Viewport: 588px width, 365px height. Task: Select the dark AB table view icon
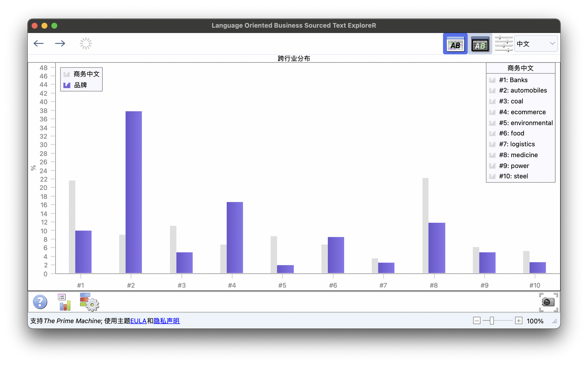click(x=480, y=44)
